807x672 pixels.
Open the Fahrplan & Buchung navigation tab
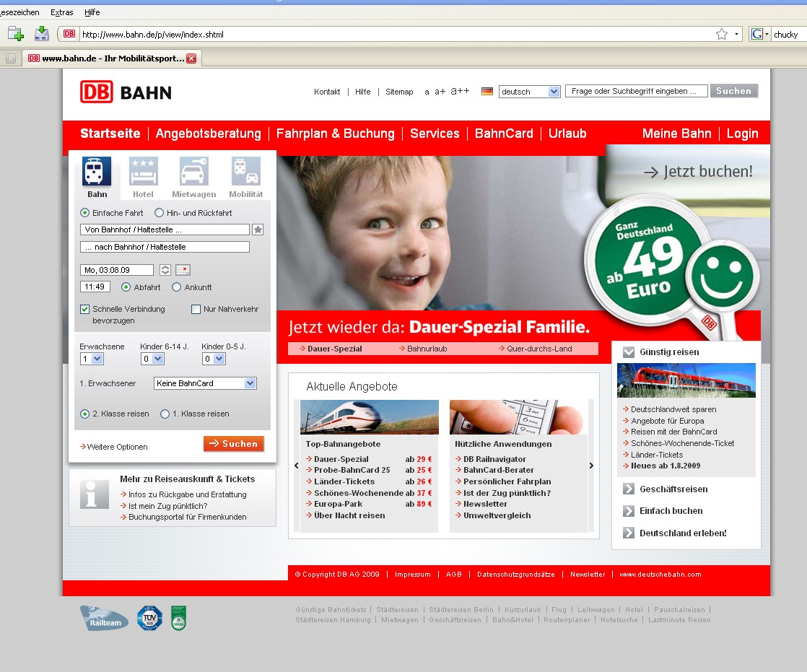[336, 134]
